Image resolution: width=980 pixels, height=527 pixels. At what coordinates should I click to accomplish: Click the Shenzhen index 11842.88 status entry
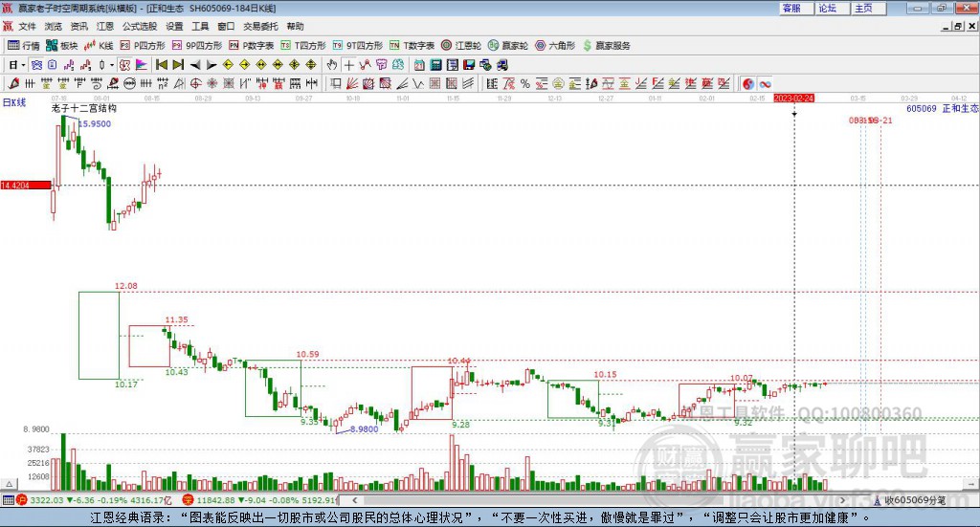click(259, 500)
